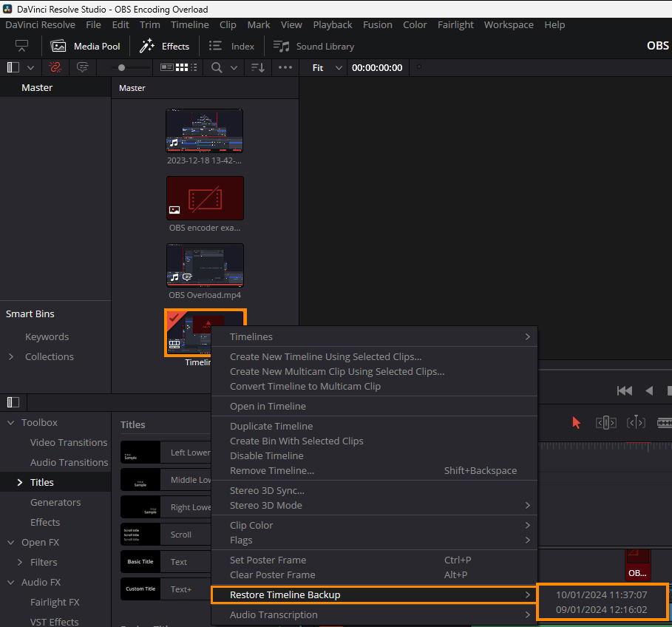Viewport: 672px width, 627px height.
Task: Choose the Dynamic Trim mode tool
Action: click(636, 423)
